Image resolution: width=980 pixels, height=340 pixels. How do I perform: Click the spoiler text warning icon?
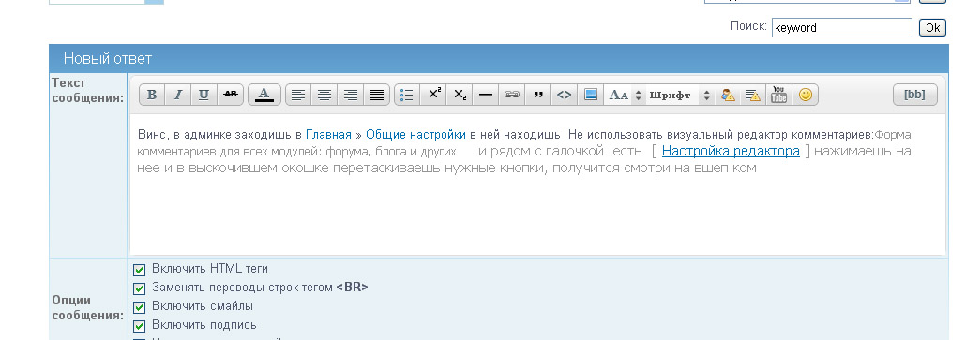click(753, 95)
